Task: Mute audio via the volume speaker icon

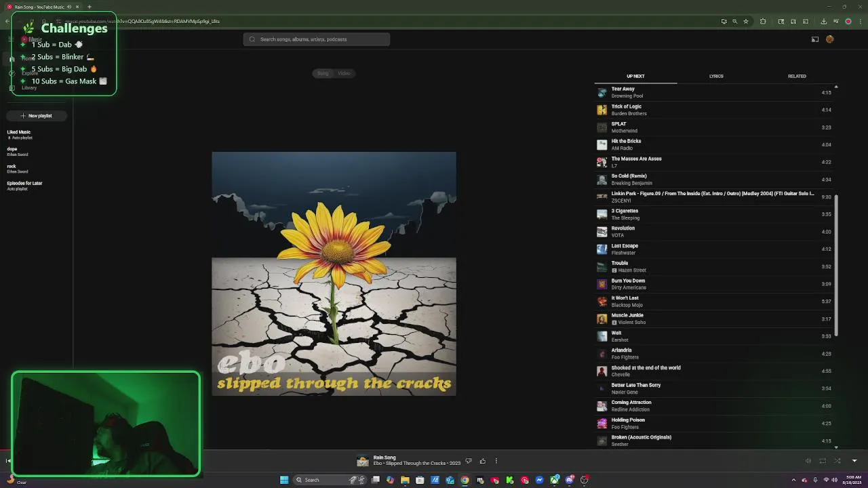Action: click(x=808, y=461)
